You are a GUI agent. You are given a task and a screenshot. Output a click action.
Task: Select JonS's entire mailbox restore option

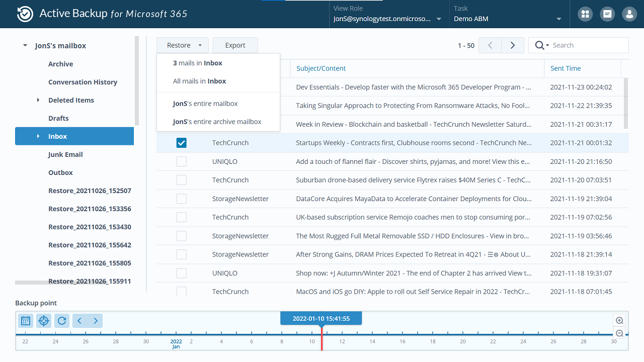(205, 104)
